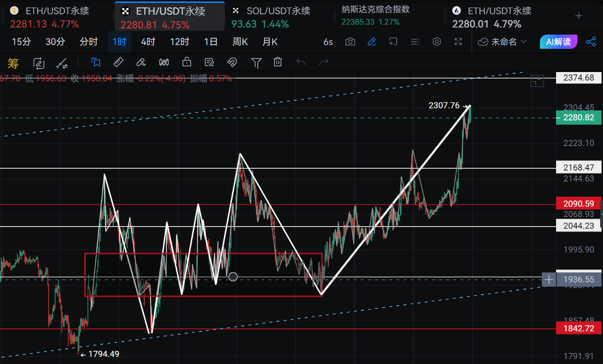603x364 pixels.
Task: Open the filter funnel tool
Action: [256, 62]
